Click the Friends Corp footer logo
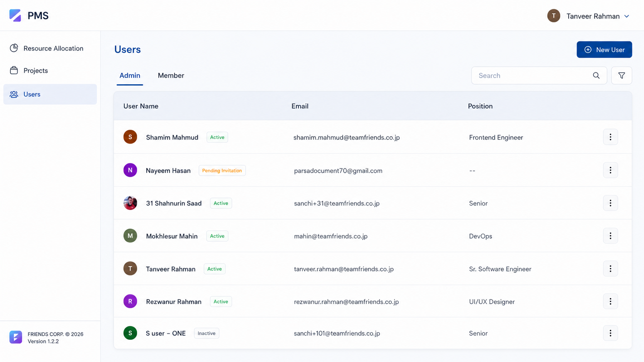 tap(16, 337)
